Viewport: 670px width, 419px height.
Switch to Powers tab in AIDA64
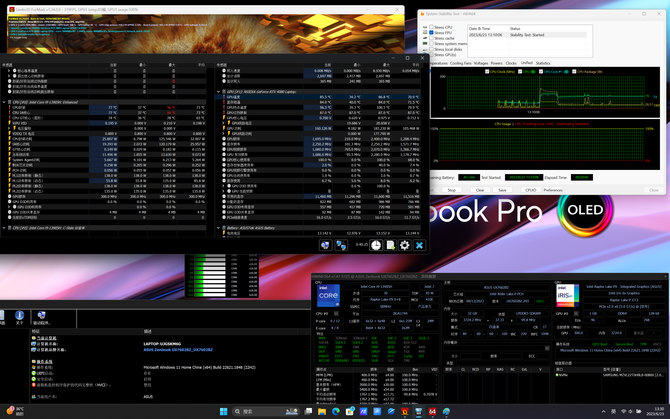tap(497, 63)
